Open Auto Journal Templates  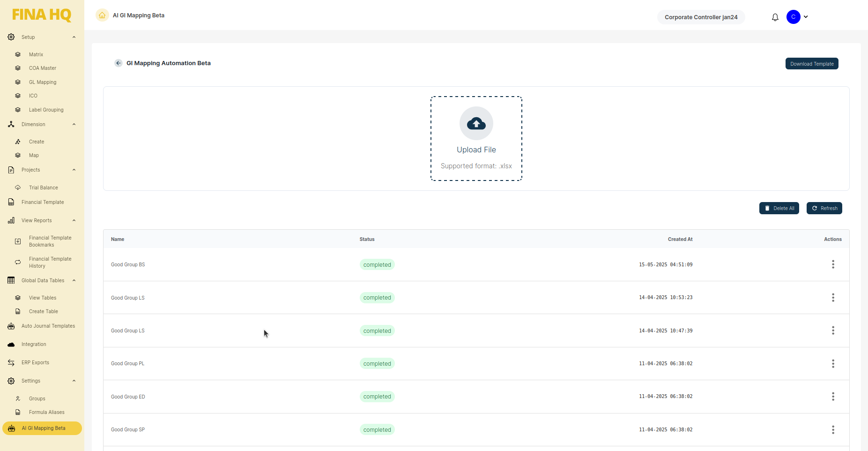[48, 326]
